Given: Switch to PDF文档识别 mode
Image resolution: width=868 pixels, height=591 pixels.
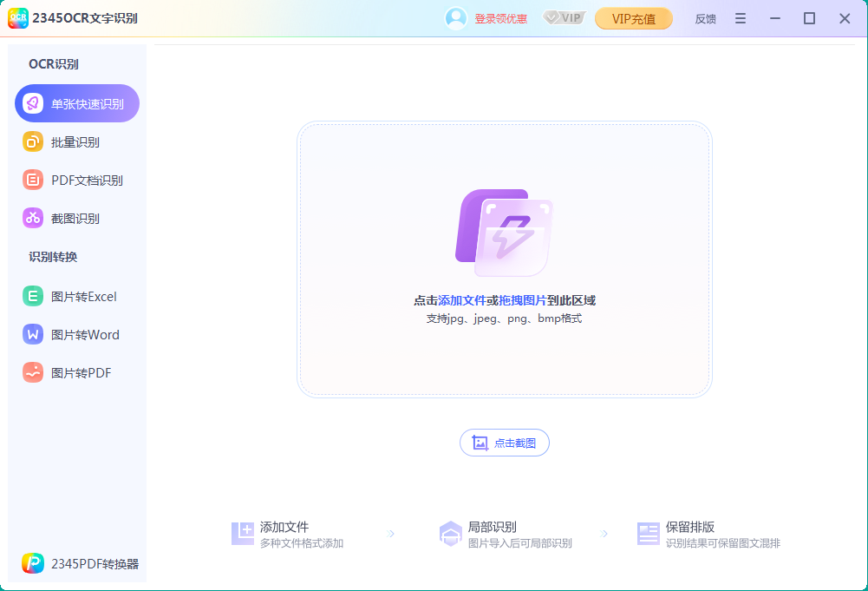Looking at the screenshot, I should 86,181.
